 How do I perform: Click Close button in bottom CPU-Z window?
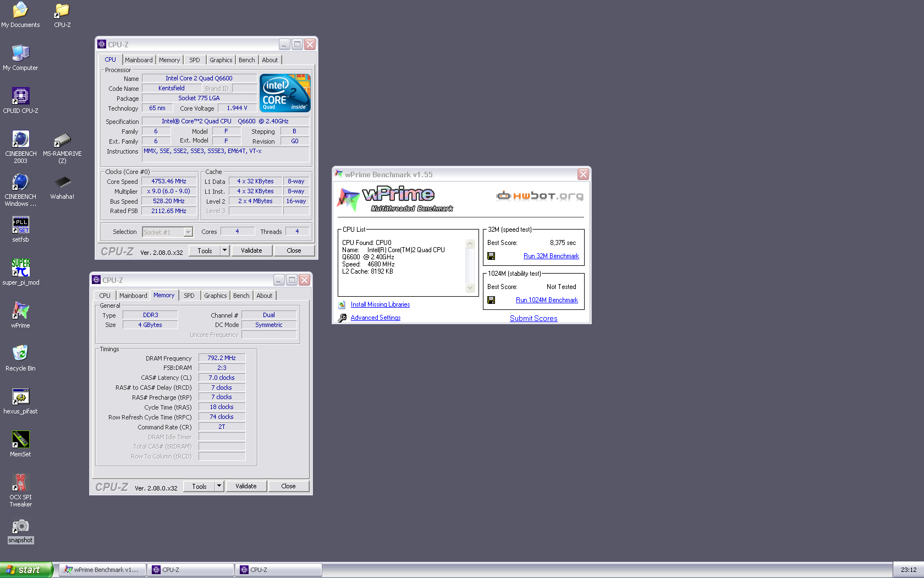click(x=288, y=486)
